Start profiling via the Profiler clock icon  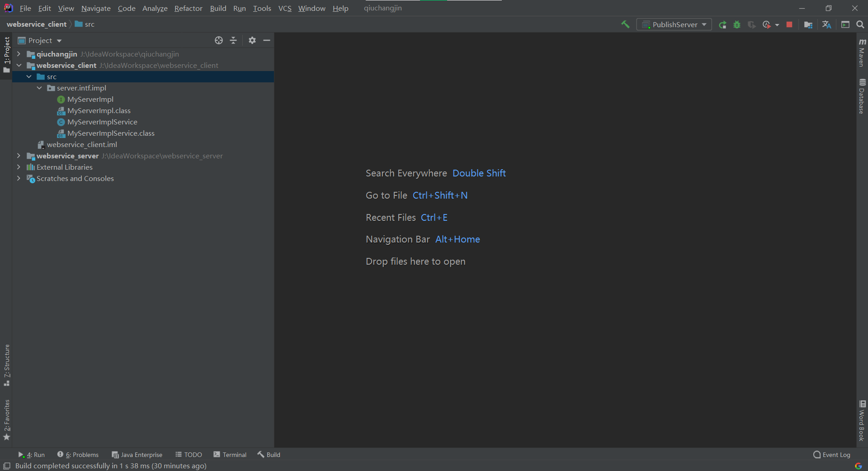tap(767, 24)
